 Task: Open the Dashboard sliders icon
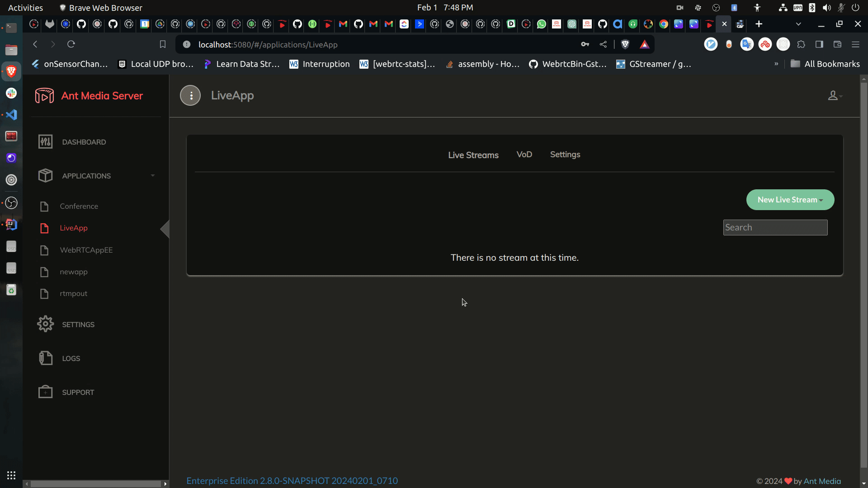pyautogui.click(x=45, y=142)
